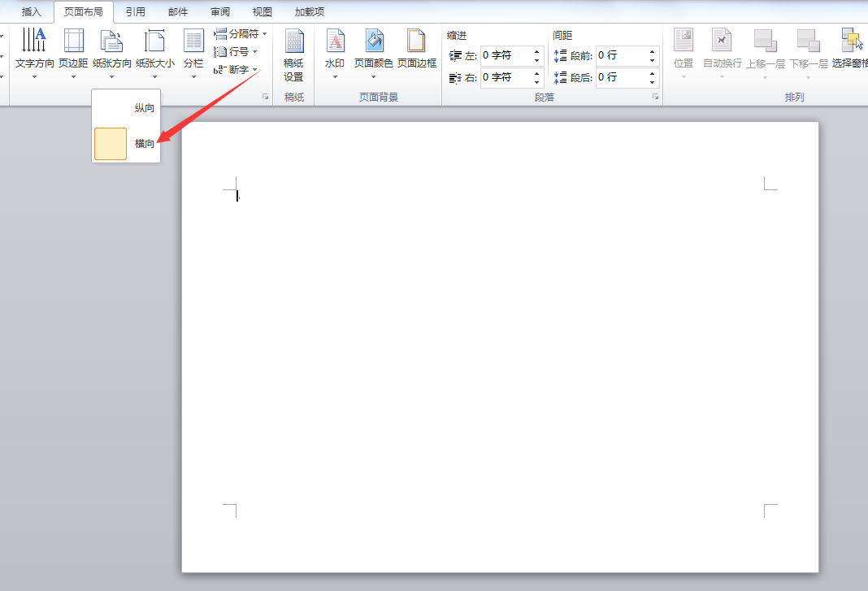The width and height of the screenshot is (868, 591).
Task: Select the 横向 landscape orientation option
Action: click(126, 144)
